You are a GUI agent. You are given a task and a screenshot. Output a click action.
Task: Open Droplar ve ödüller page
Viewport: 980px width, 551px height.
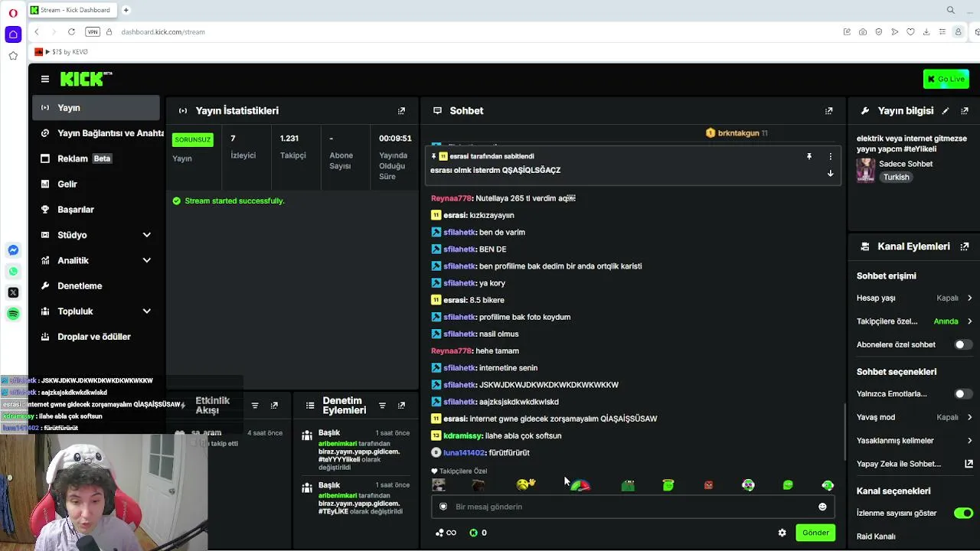(x=96, y=337)
